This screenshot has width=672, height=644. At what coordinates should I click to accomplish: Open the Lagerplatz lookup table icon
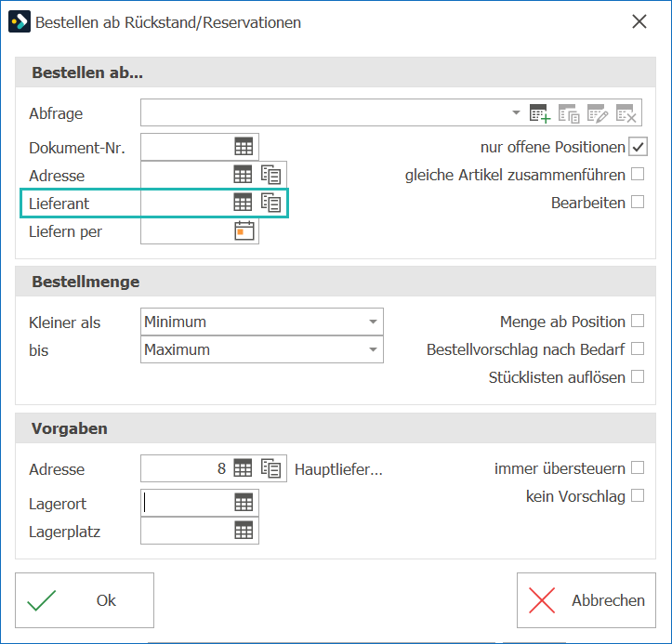coord(244,531)
